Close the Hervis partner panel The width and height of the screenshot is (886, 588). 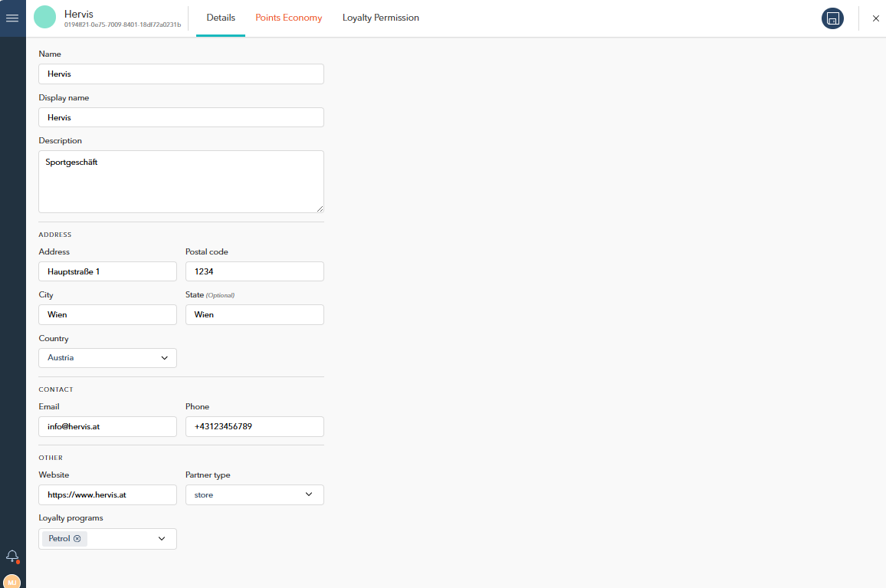coord(876,18)
